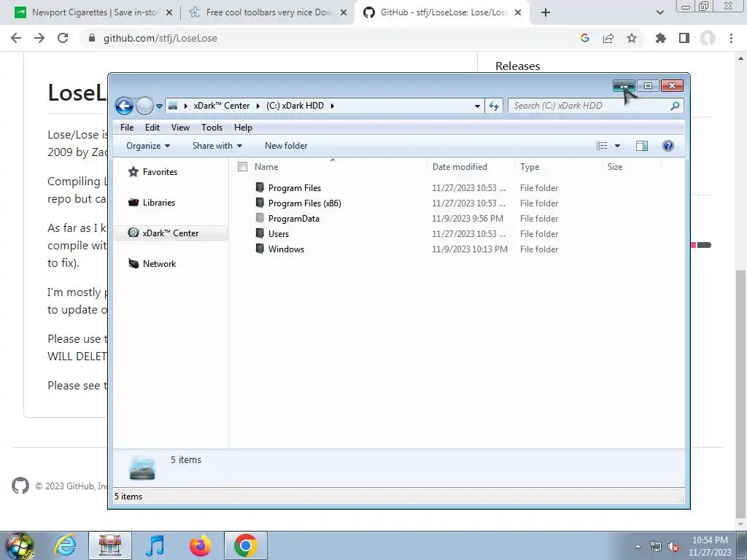Sort by the Date modified column header

(460, 167)
